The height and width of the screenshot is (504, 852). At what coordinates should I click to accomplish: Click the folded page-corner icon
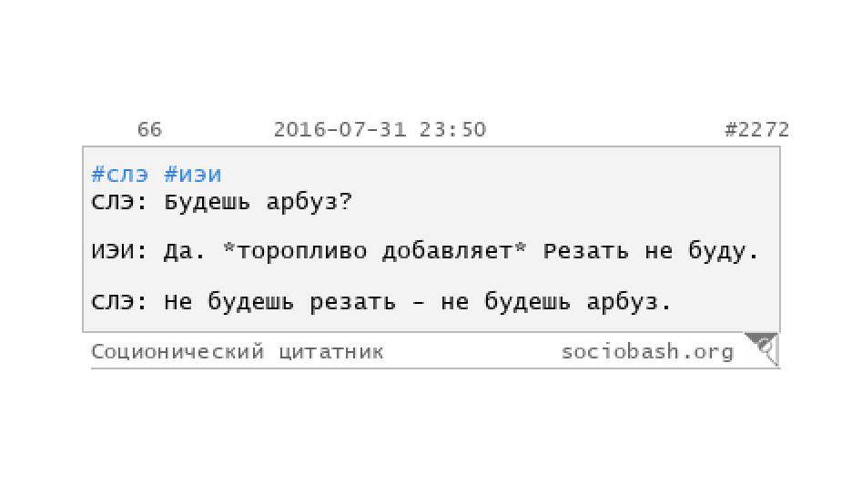(x=762, y=349)
